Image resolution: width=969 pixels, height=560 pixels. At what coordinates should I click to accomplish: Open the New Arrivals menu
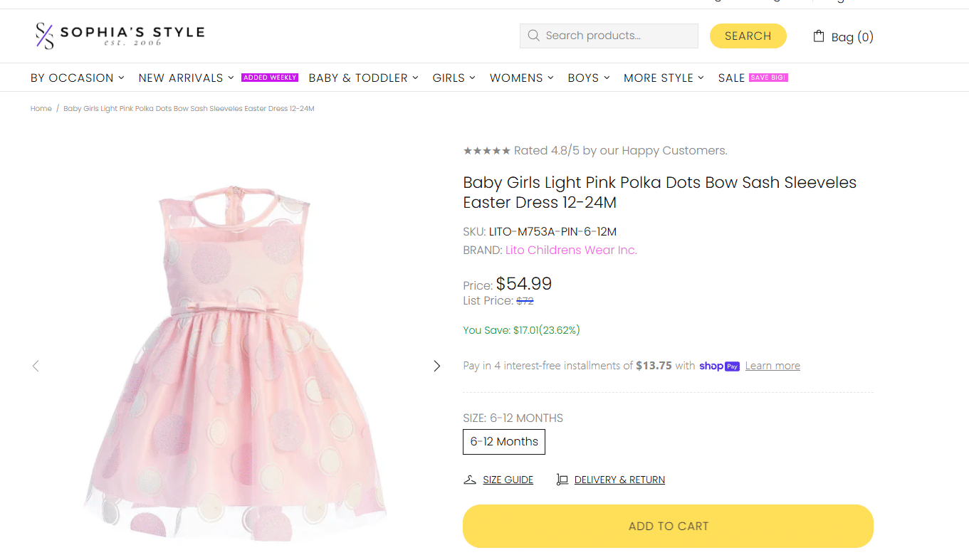186,78
